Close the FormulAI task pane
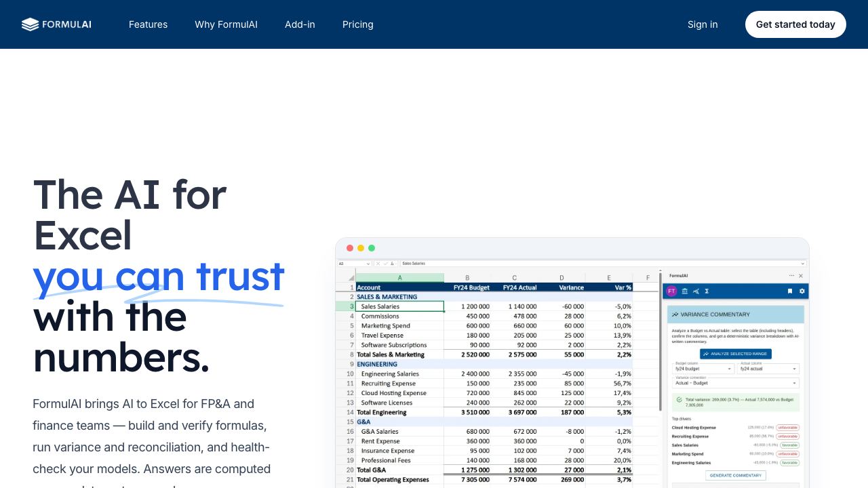Image resolution: width=868 pixels, height=488 pixels. click(801, 276)
